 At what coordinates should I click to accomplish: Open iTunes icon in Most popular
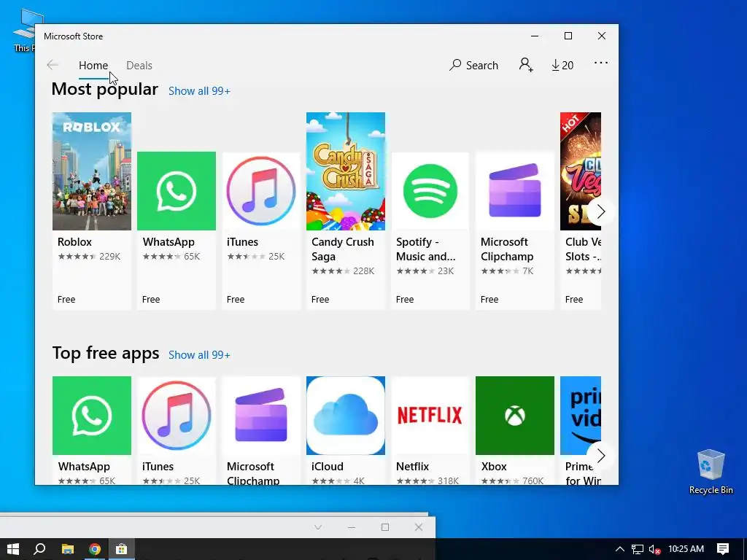pyautogui.click(x=261, y=191)
